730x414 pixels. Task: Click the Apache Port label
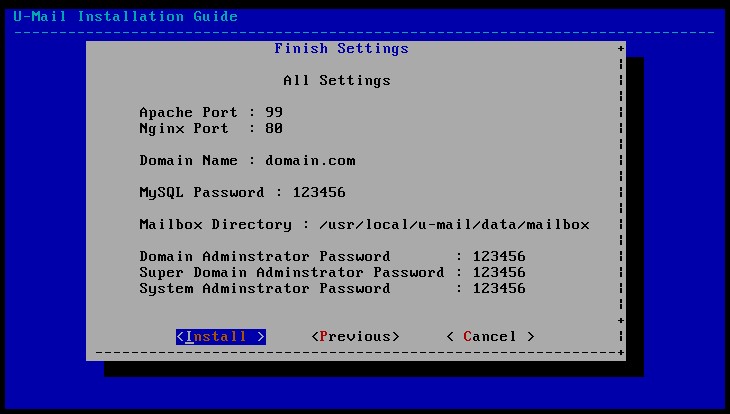pyautogui.click(x=188, y=112)
